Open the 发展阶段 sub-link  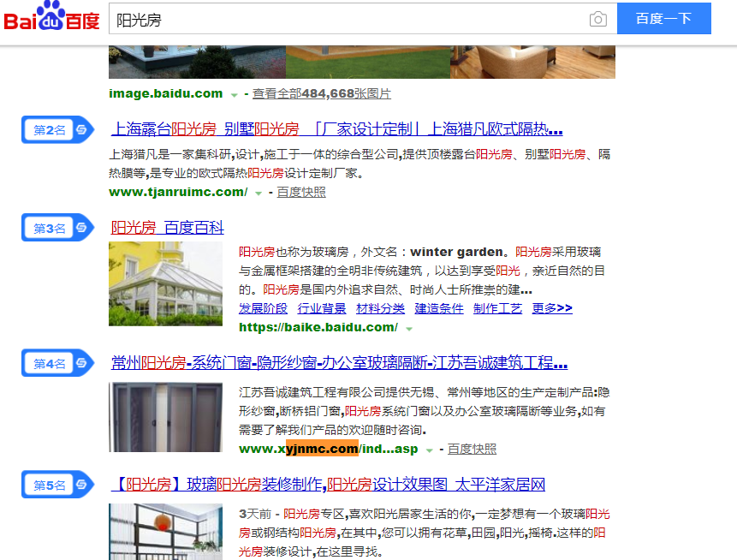[x=263, y=308]
